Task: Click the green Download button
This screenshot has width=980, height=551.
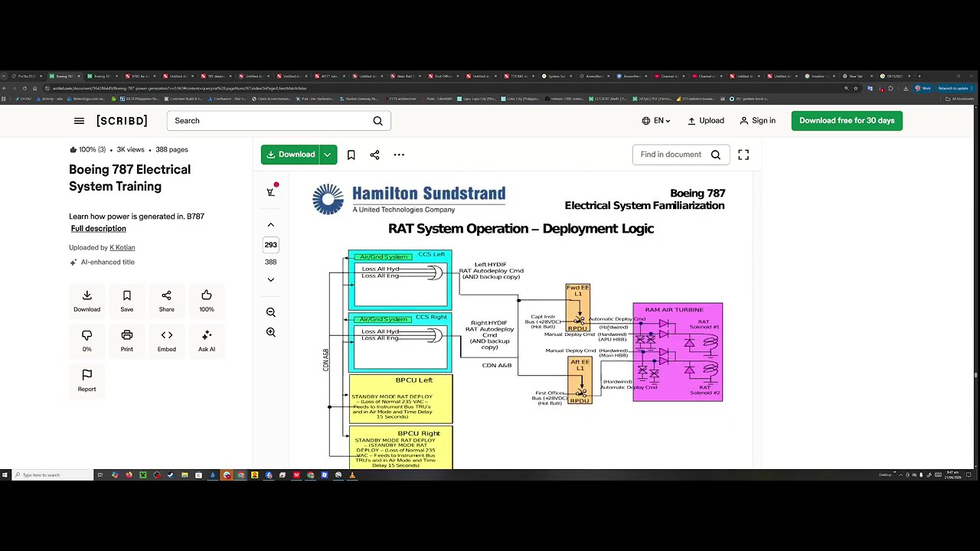Action: [x=290, y=155]
